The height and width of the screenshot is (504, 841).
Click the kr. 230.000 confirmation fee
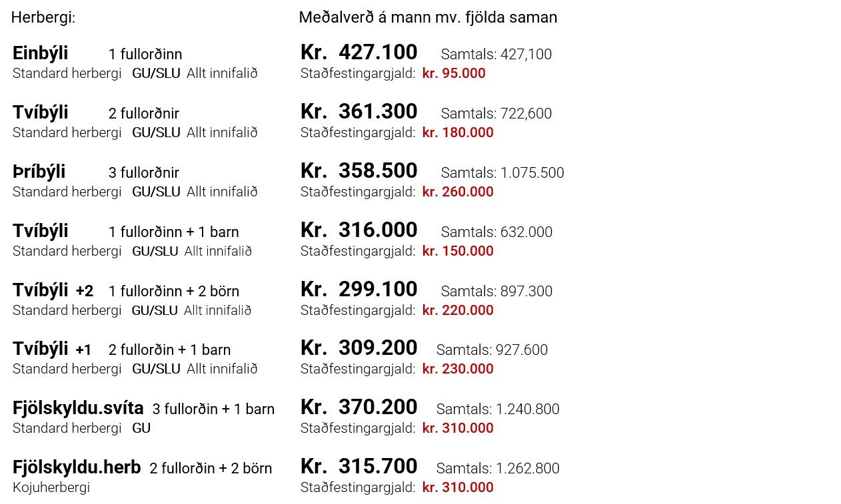point(458,369)
